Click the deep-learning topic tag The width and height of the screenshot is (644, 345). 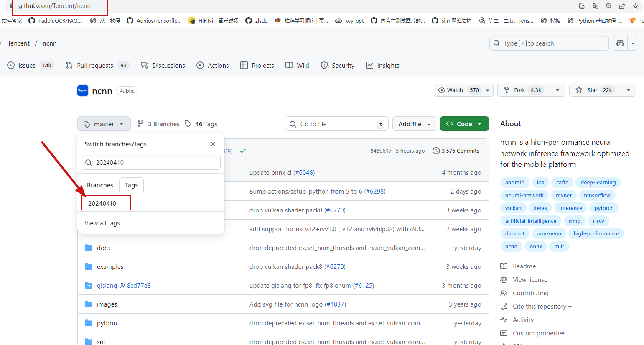tap(598, 182)
